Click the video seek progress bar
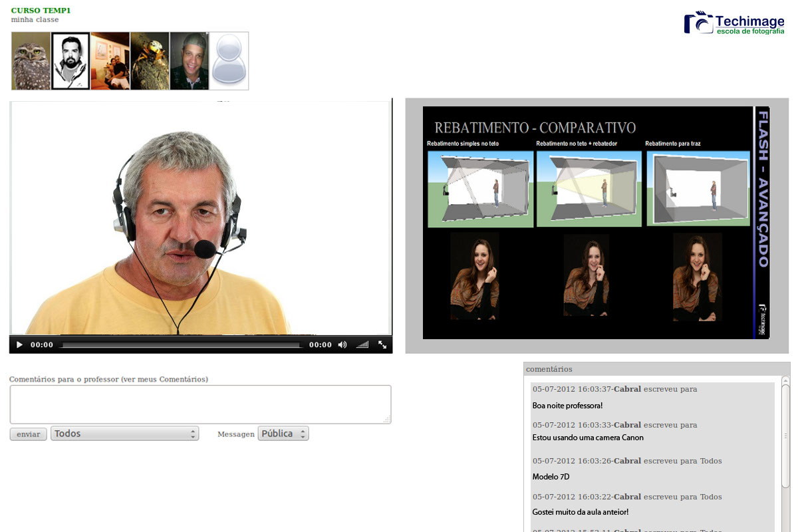This screenshot has height=532, width=798. click(181, 345)
